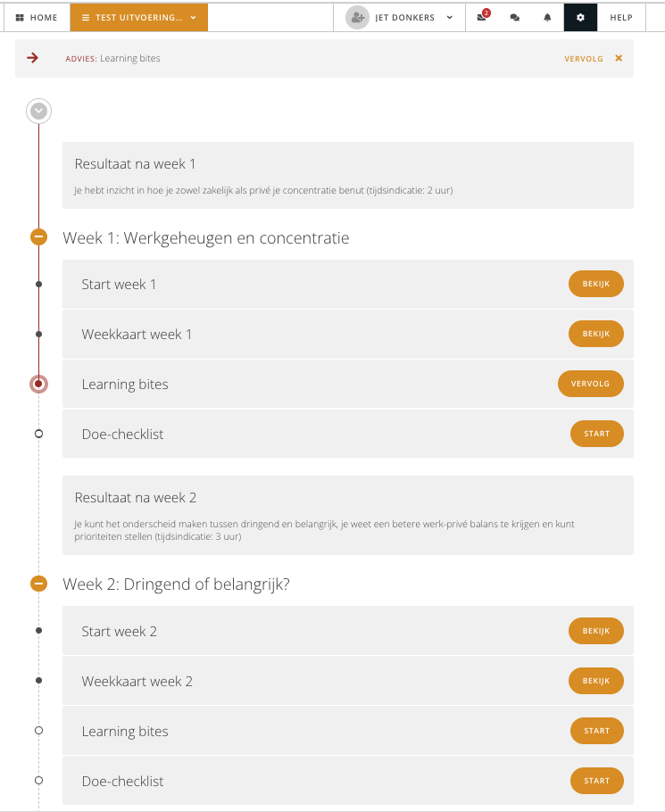Dismiss the Learning bites advies banner
Image resolution: width=665 pixels, height=812 pixels.
(x=617, y=58)
